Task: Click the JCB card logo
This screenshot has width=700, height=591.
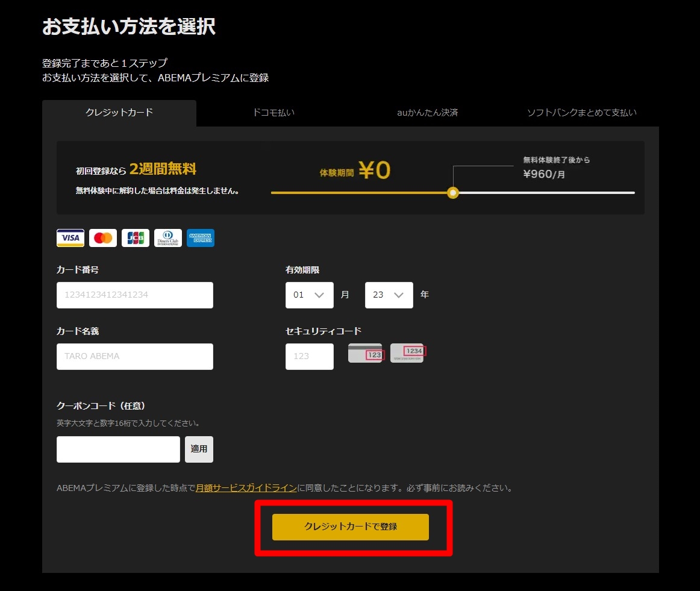Action: pos(136,238)
